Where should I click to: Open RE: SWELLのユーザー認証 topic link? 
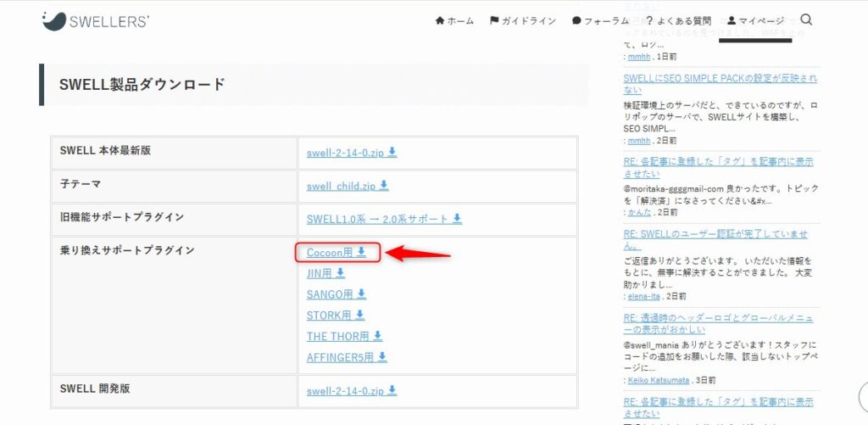(715, 239)
